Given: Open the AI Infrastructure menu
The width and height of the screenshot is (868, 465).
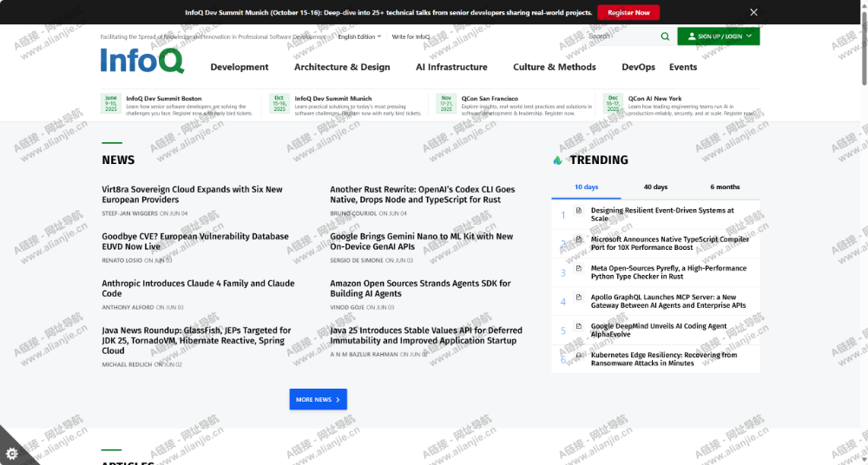Looking at the screenshot, I should (x=451, y=67).
